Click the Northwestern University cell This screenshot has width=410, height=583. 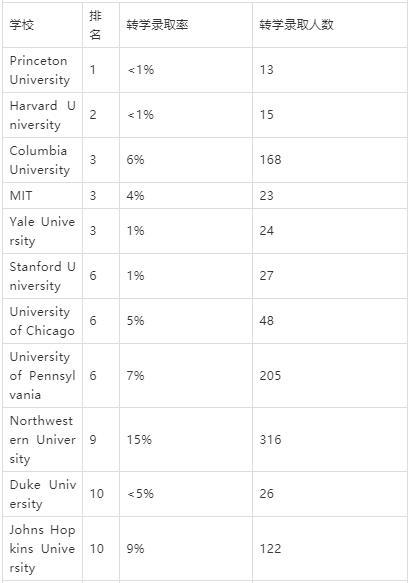[42, 440]
